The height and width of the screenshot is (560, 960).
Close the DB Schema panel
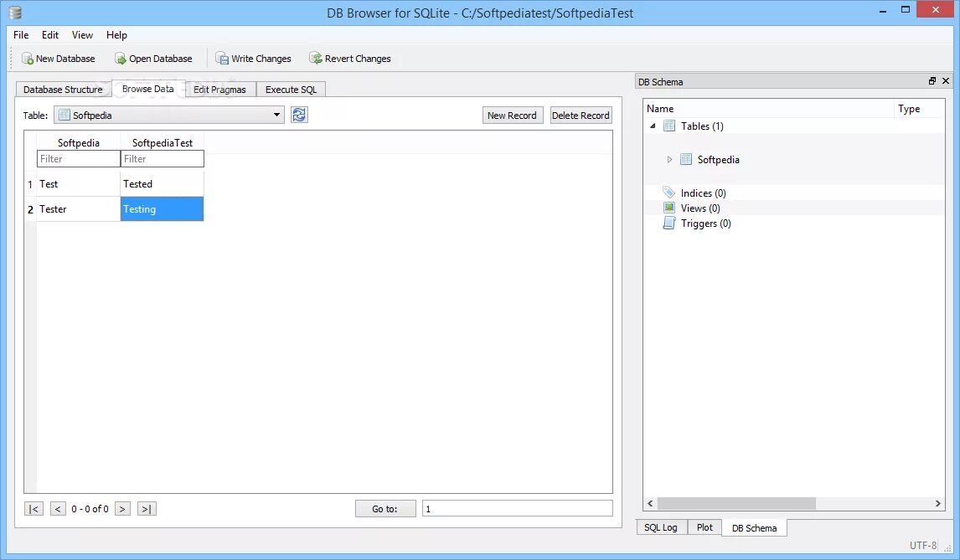point(945,81)
